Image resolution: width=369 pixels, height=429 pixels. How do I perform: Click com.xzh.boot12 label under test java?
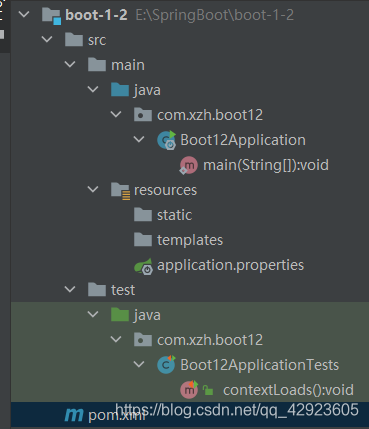(210, 340)
